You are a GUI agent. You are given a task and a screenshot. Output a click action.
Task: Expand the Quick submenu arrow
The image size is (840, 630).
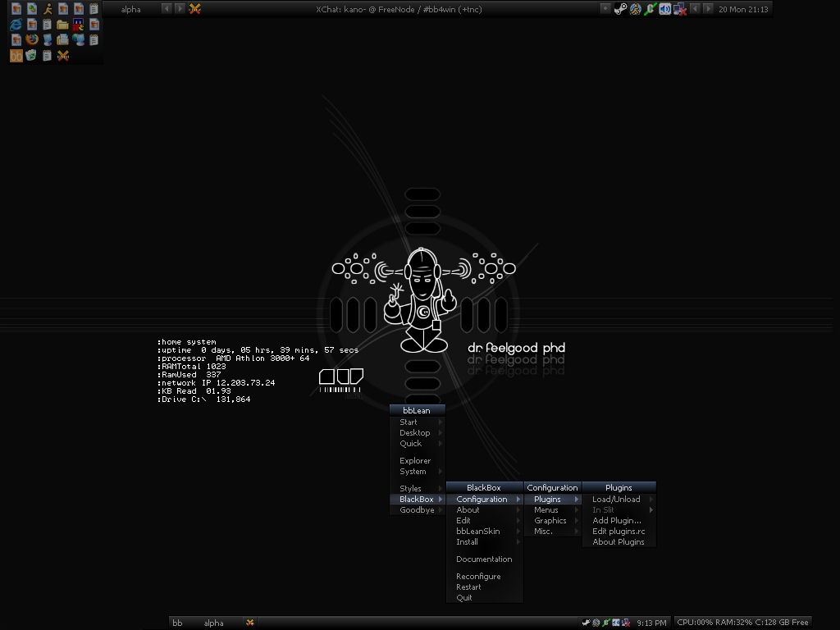tap(441, 444)
